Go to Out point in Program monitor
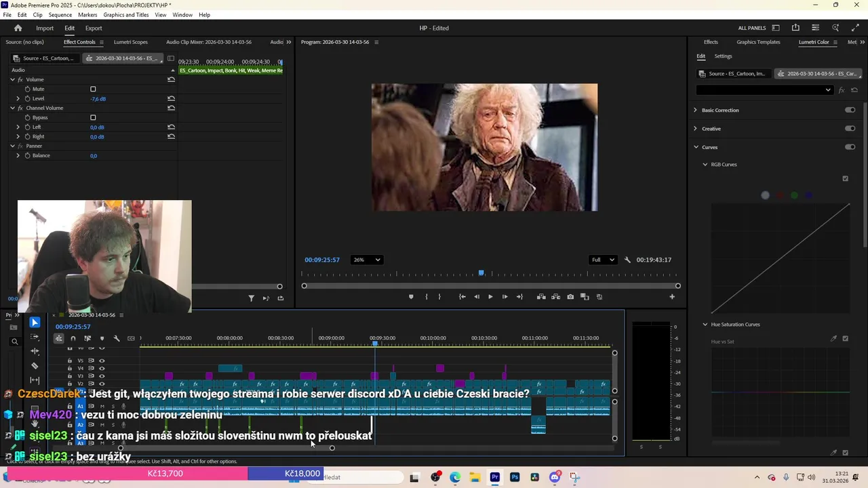868x488 pixels. pyautogui.click(x=519, y=297)
